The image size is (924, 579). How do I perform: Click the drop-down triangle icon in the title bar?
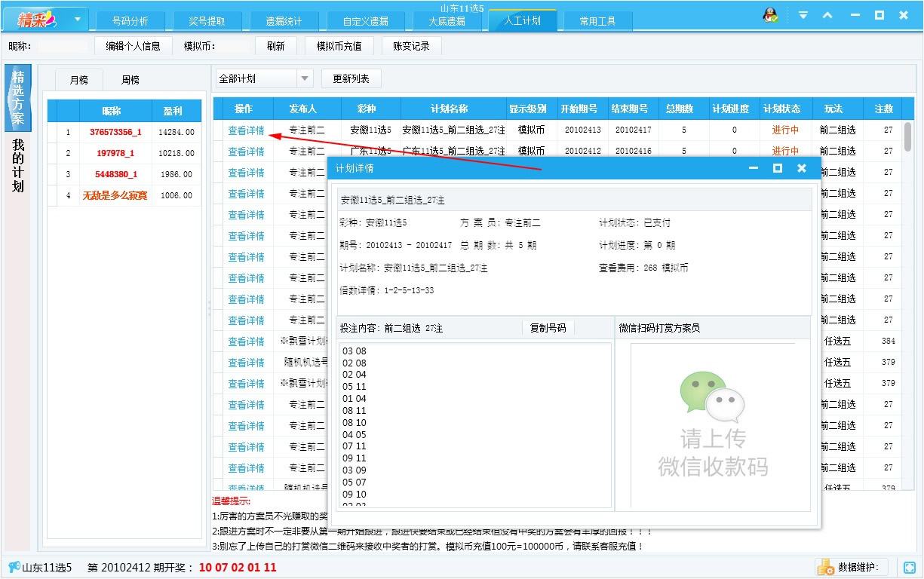click(803, 14)
